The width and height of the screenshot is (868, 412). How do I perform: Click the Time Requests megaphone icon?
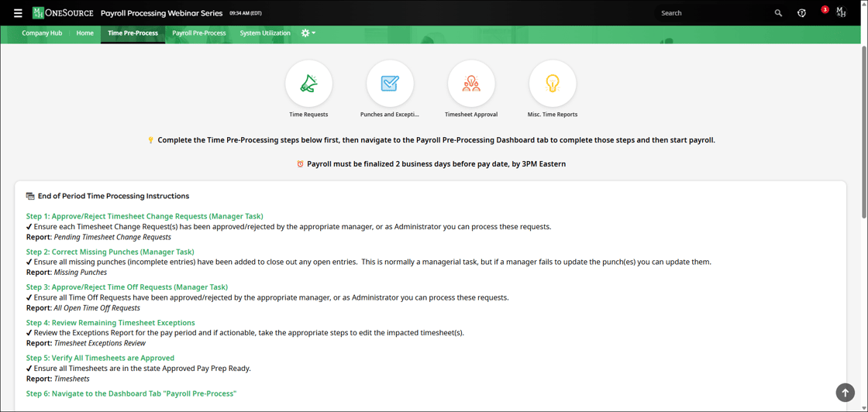[x=308, y=84]
